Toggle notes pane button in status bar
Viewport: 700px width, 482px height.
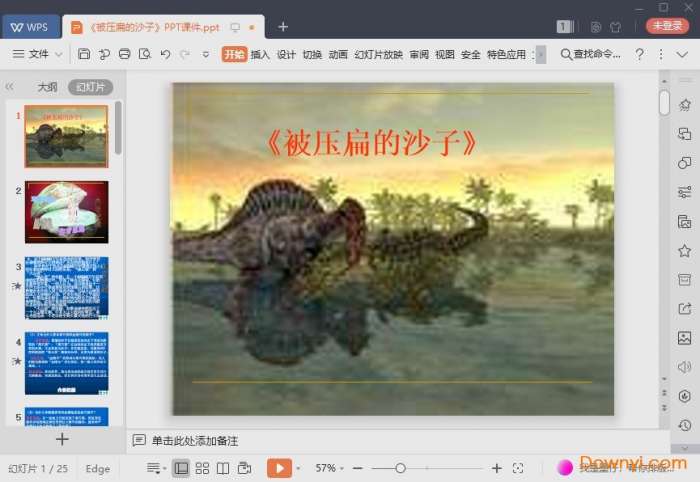tap(154, 468)
